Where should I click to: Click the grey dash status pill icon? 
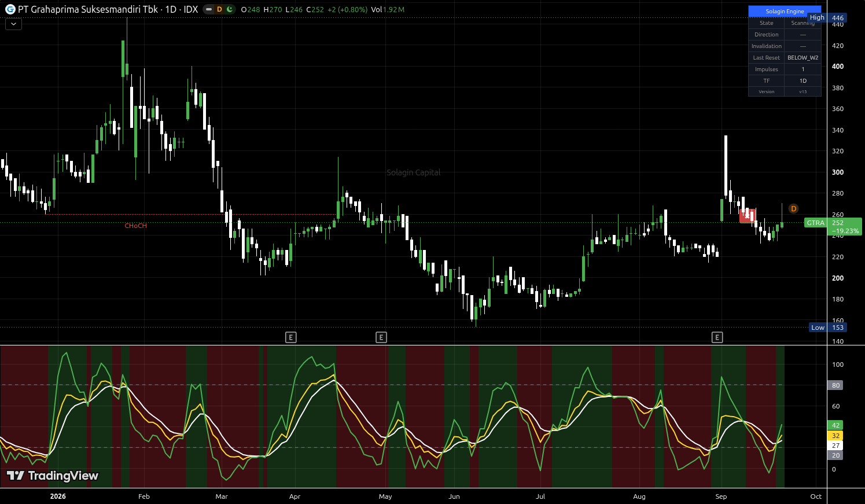(209, 9)
